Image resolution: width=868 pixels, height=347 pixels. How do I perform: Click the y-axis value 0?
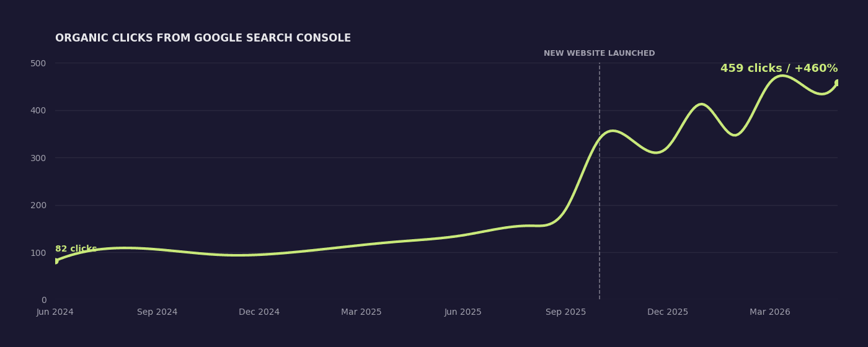click(44, 300)
